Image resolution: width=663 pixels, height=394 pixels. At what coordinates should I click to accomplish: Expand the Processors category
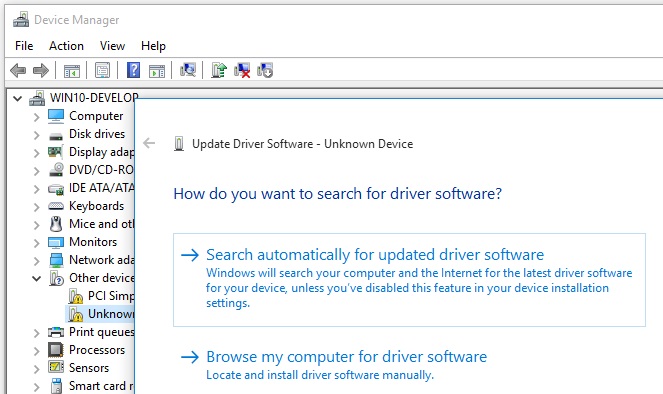(x=36, y=351)
